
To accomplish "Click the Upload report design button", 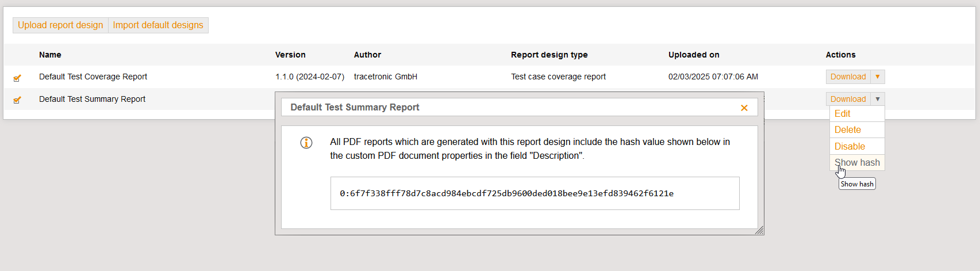I will coord(60,25).
